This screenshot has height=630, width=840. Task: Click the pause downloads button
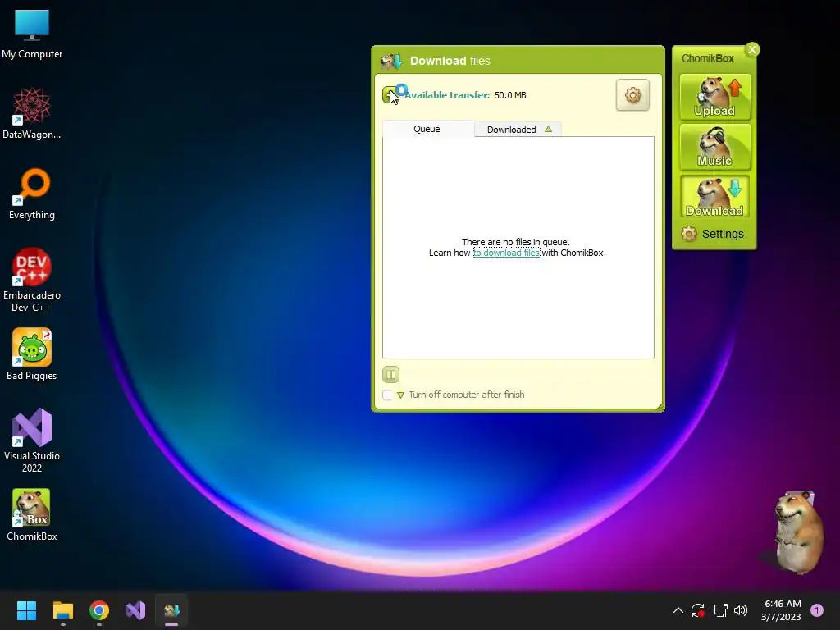pos(390,374)
